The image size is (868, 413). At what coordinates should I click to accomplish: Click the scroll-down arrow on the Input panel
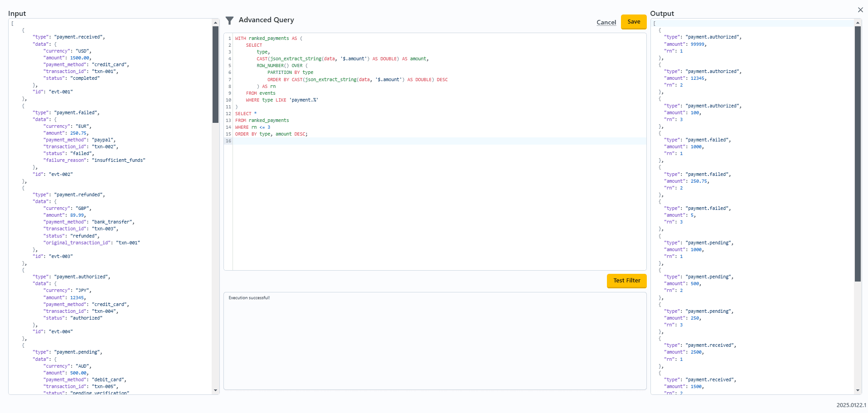(215, 390)
